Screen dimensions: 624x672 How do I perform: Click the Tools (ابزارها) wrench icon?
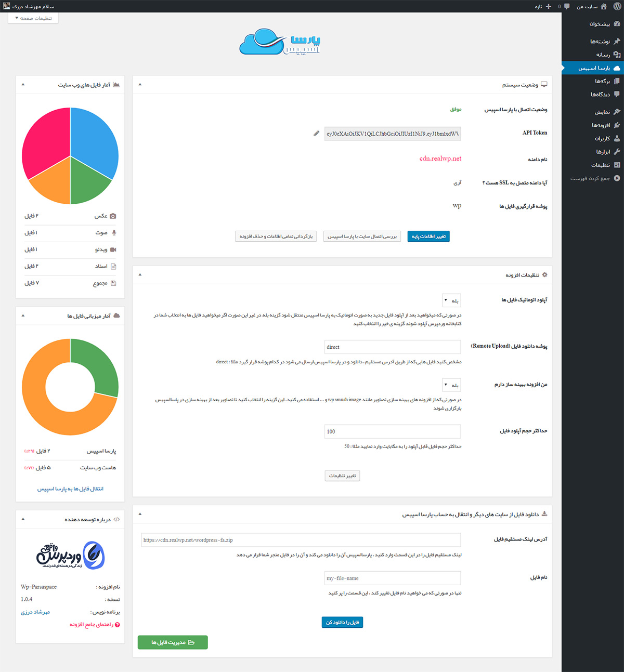617,152
